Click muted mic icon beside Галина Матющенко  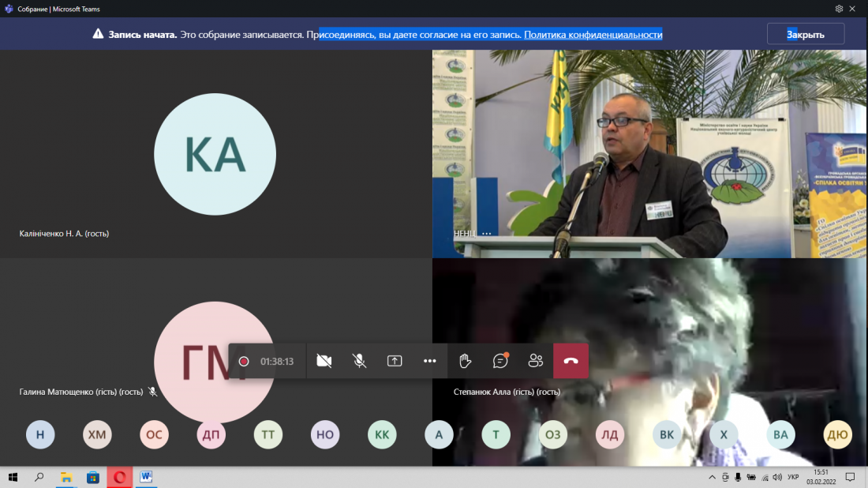pyautogui.click(x=153, y=392)
